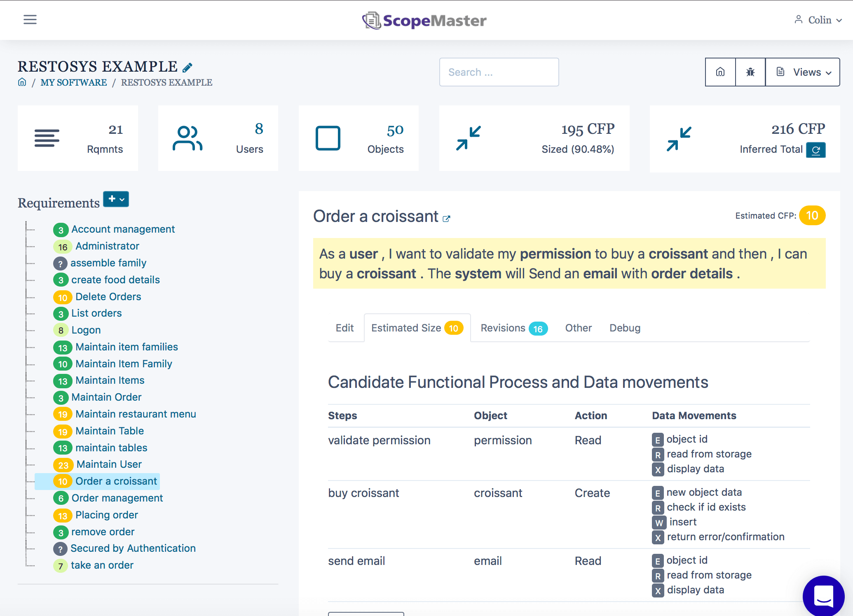Open the Revisions tab
This screenshot has height=616, width=853.
514,328
